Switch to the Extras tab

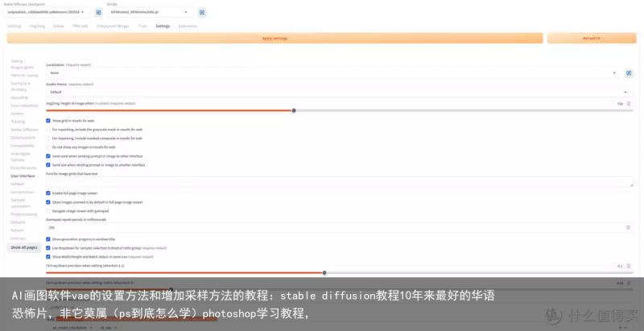tap(59, 26)
